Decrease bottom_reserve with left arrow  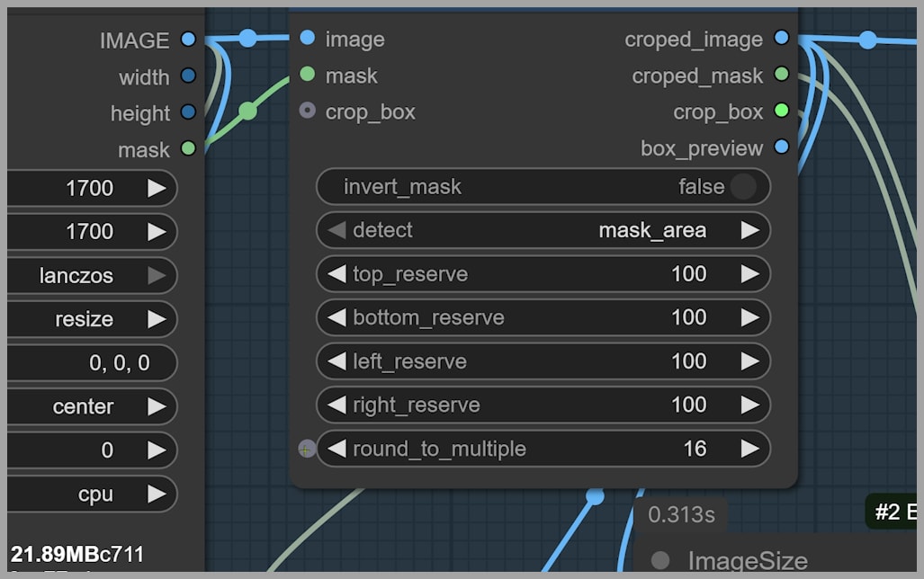point(336,317)
